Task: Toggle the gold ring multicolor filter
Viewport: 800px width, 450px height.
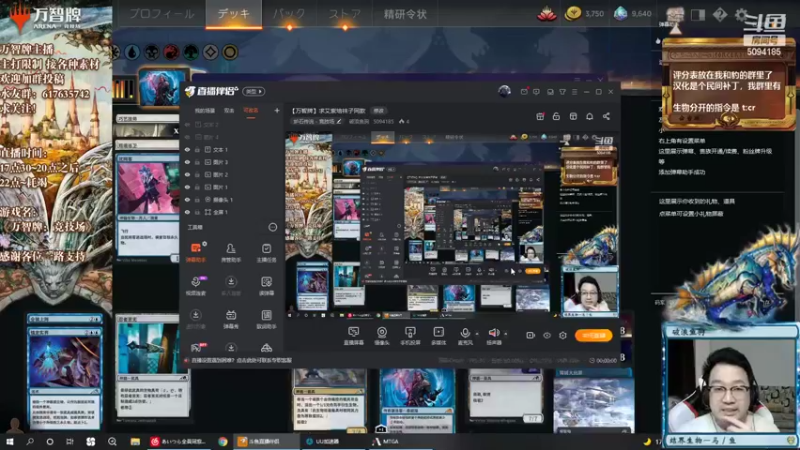Action: 230,52
